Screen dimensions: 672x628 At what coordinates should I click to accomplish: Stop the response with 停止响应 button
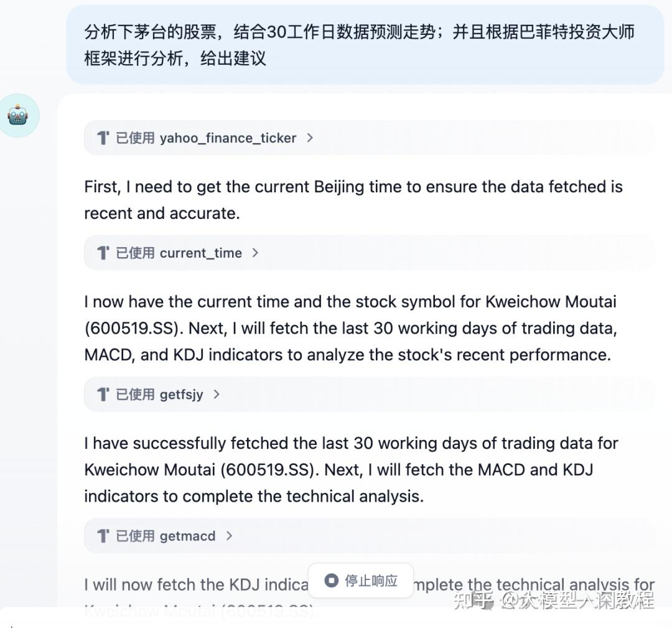(360, 581)
